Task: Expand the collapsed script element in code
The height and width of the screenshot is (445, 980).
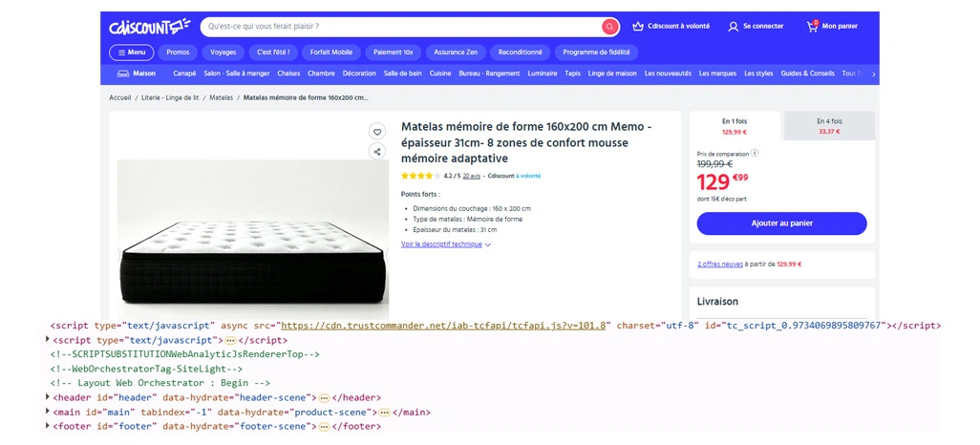Action: [x=49, y=339]
